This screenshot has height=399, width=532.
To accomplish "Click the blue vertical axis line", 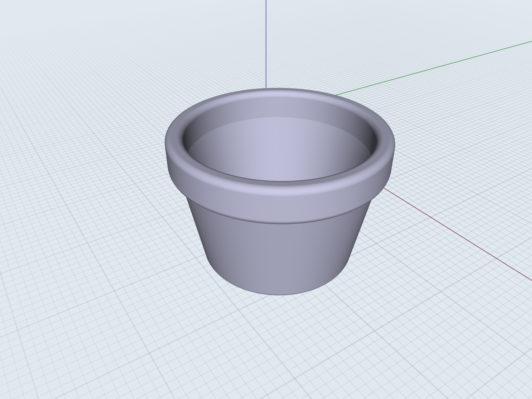I will (x=266, y=44).
